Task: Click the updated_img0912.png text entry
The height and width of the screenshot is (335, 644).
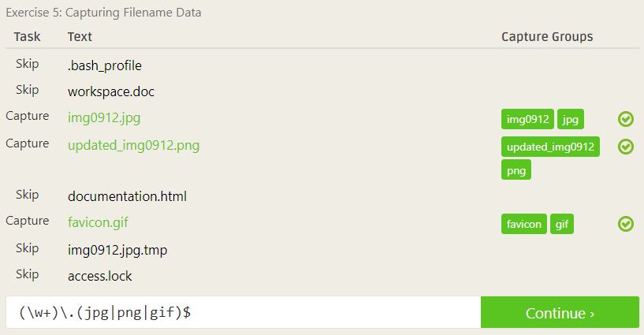Action: [133, 145]
